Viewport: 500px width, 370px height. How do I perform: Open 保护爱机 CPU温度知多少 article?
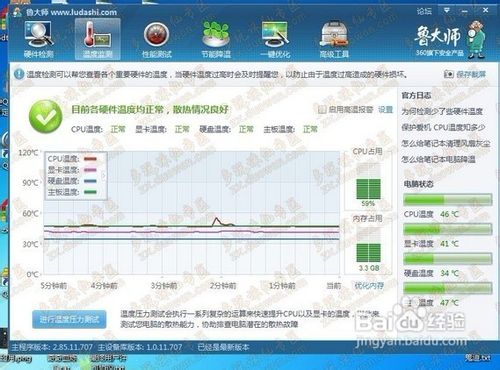click(443, 127)
